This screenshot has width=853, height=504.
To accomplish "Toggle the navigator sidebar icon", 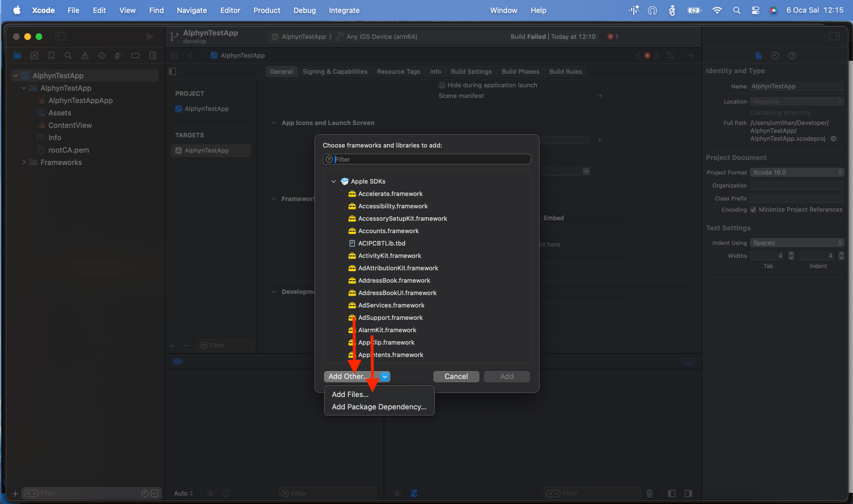I will pos(60,37).
